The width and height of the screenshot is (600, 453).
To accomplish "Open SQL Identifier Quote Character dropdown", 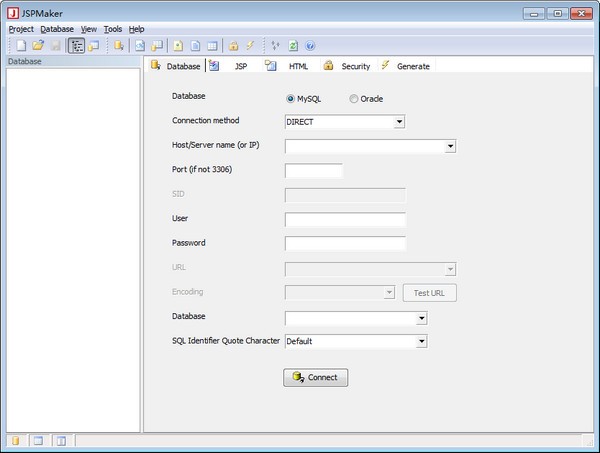I will click(x=421, y=341).
